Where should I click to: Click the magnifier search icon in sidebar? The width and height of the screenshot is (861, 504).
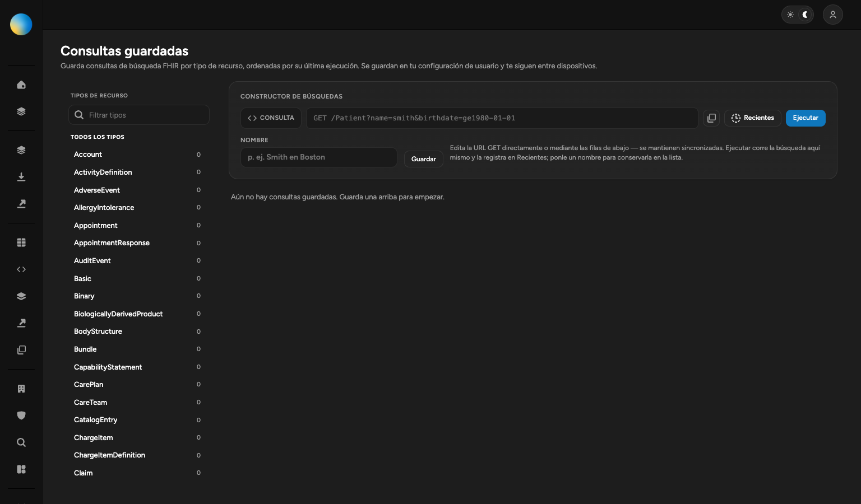click(x=21, y=442)
